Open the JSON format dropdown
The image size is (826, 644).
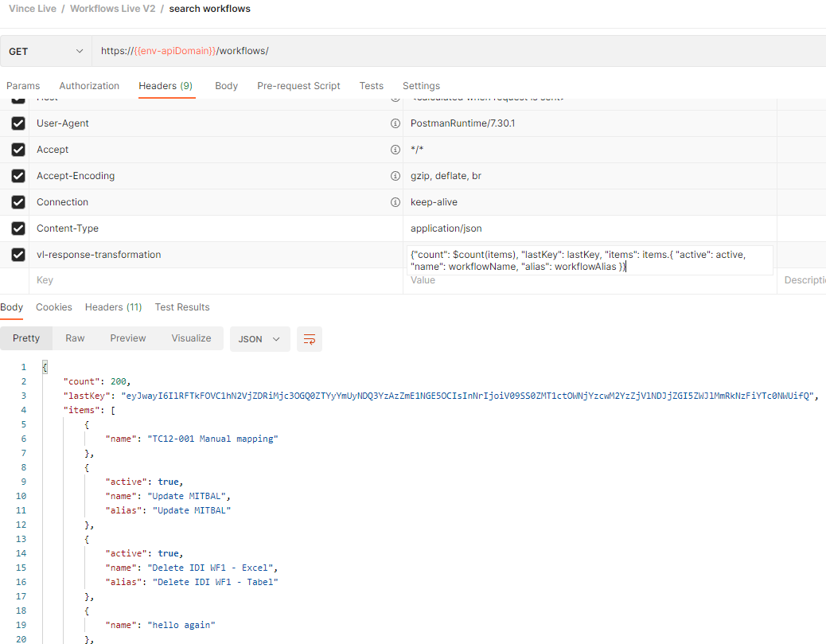tap(259, 339)
